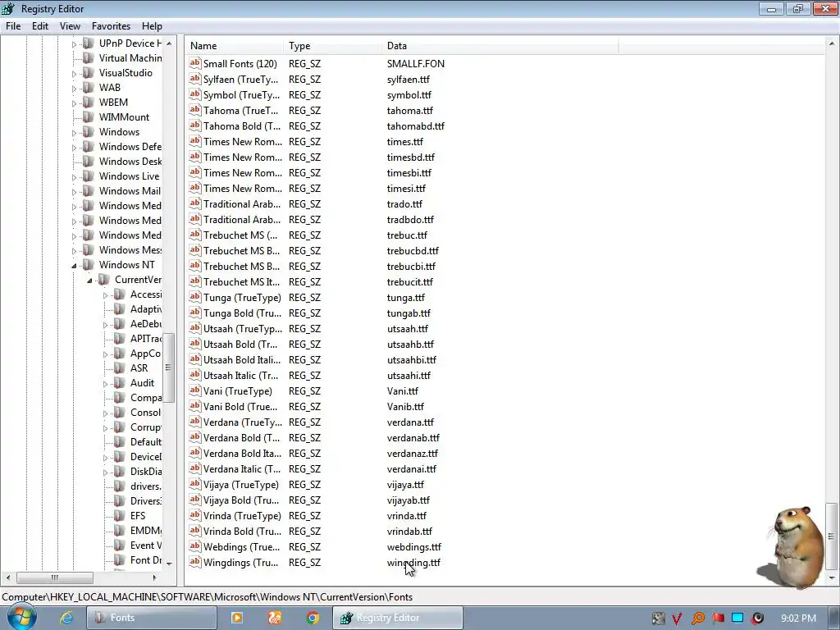Screen dimensions: 840x630
Task: Select the Windows Live key in tree
Action: pos(129,176)
